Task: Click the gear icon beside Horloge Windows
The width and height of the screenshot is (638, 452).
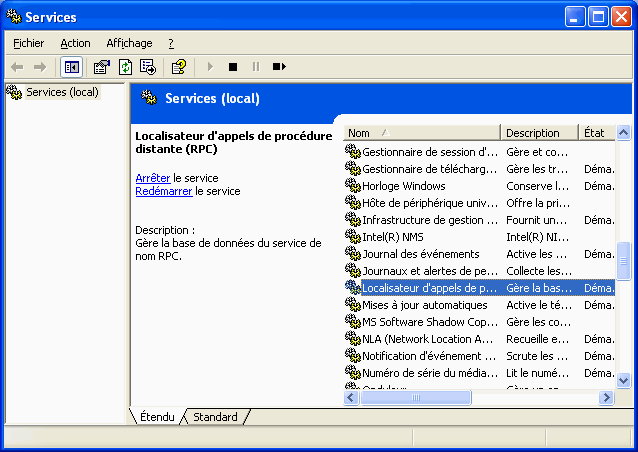Action: click(x=353, y=186)
